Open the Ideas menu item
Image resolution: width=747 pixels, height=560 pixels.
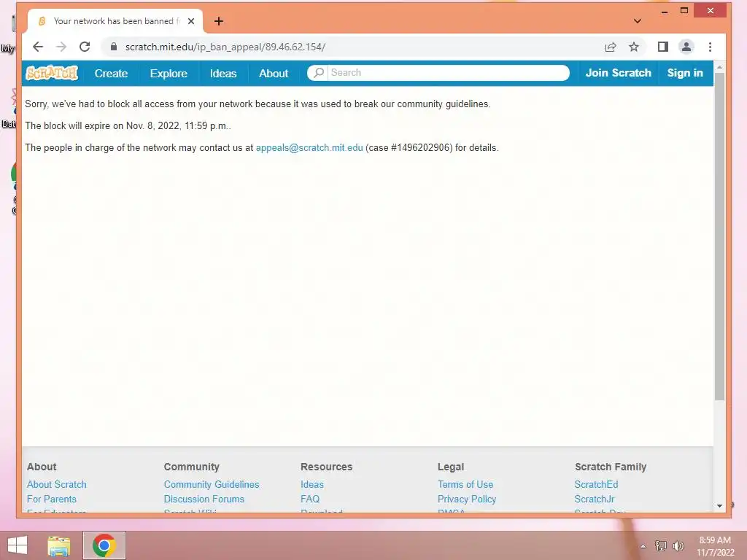tap(223, 74)
